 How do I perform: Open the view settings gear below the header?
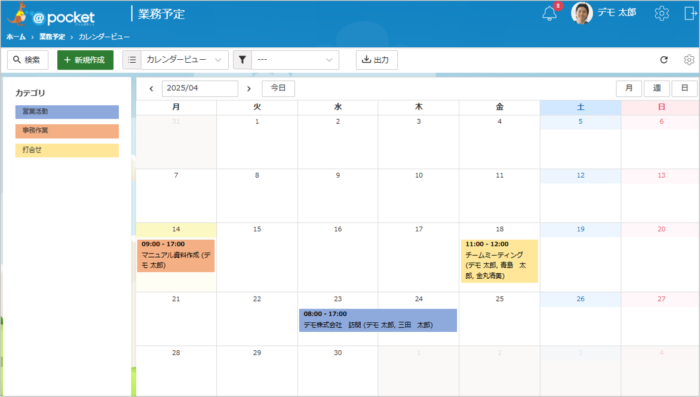(689, 60)
